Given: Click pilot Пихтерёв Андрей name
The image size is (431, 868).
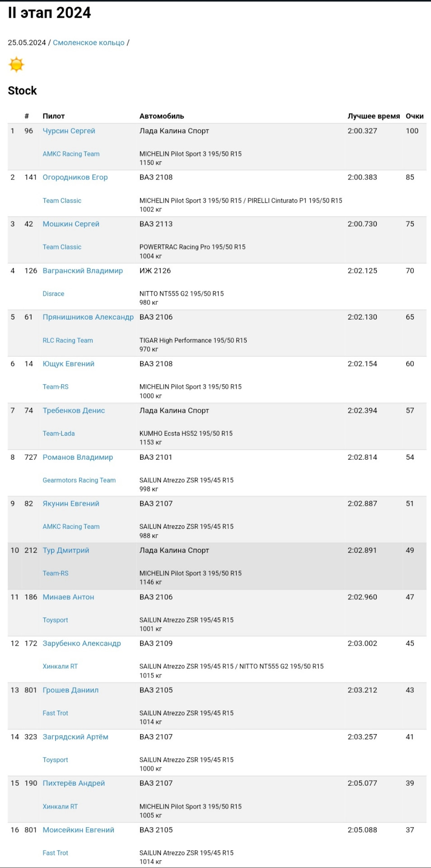Looking at the screenshot, I should [x=74, y=783].
